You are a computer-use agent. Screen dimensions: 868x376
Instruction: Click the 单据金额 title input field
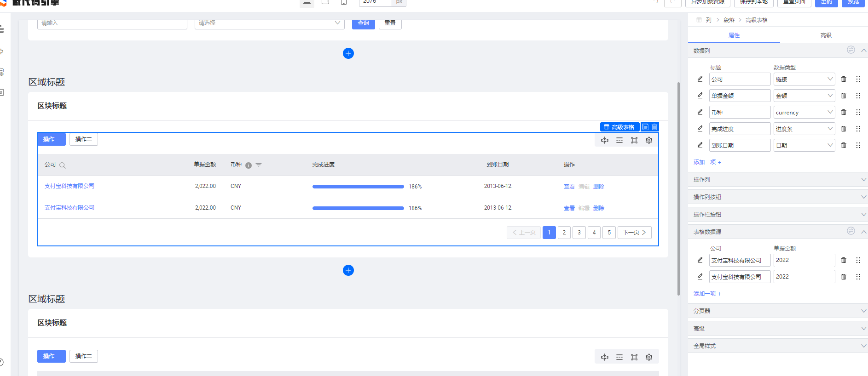click(740, 96)
